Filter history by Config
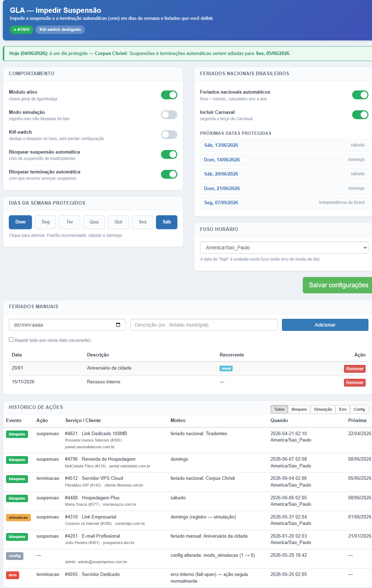Viewport: 372px width, 588px height. pos(359,409)
